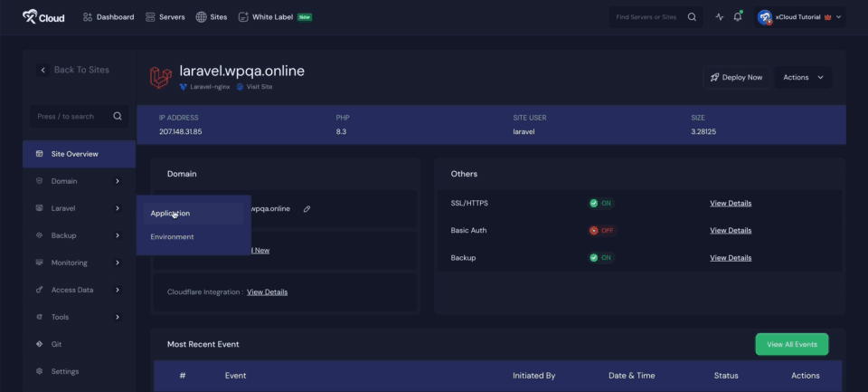The height and width of the screenshot is (392, 868).
Task: Click the Deploy Now button
Action: pos(736,78)
